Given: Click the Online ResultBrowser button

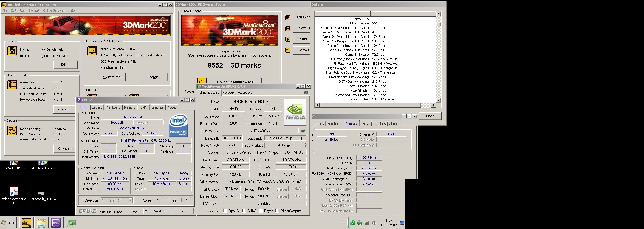Looking at the screenshot, I should click(235, 81).
